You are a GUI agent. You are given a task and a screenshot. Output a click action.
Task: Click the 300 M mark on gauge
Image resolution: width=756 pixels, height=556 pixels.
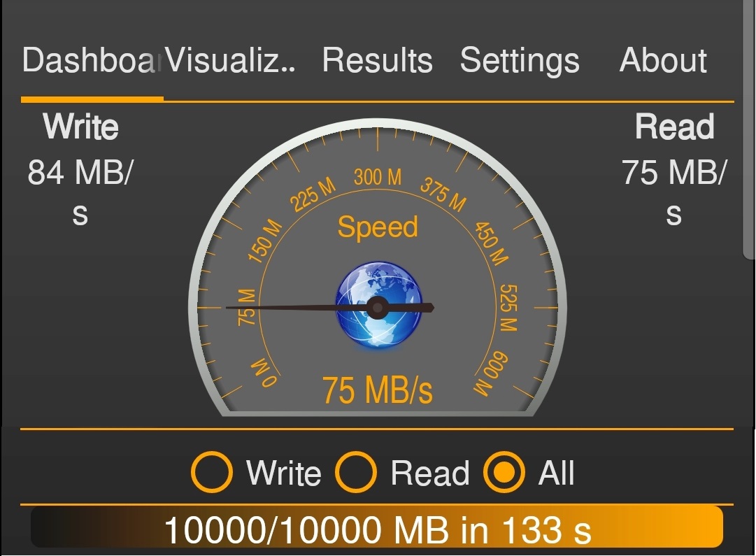(x=378, y=177)
